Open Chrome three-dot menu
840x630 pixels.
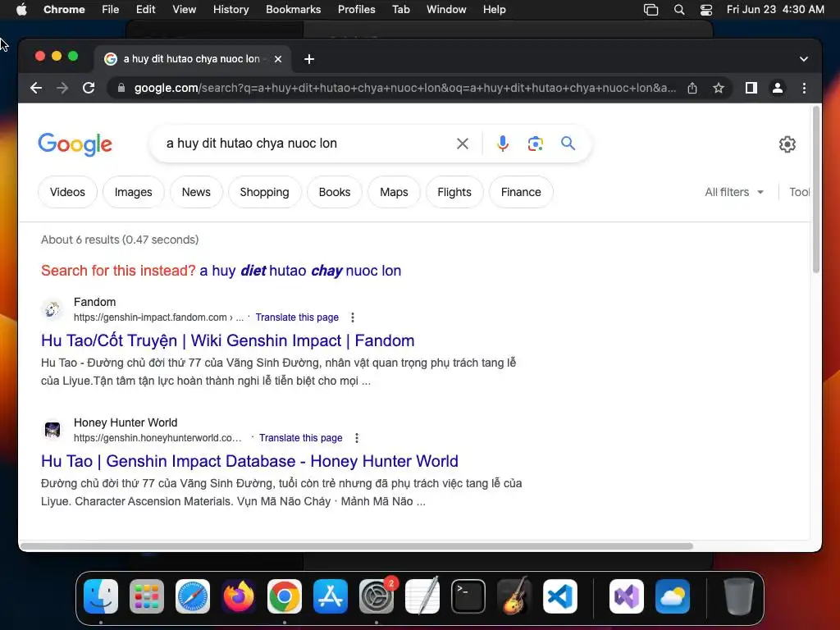pyautogui.click(x=804, y=88)
